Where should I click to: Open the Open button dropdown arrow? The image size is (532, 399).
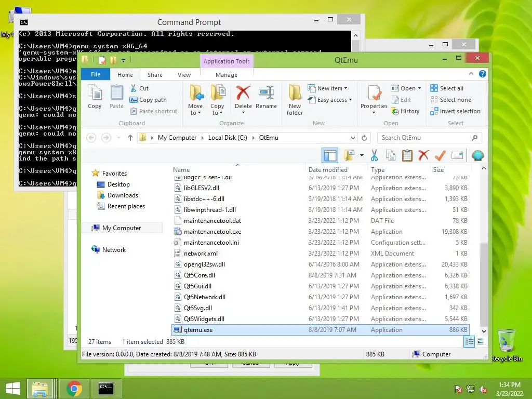coord(420,88)
